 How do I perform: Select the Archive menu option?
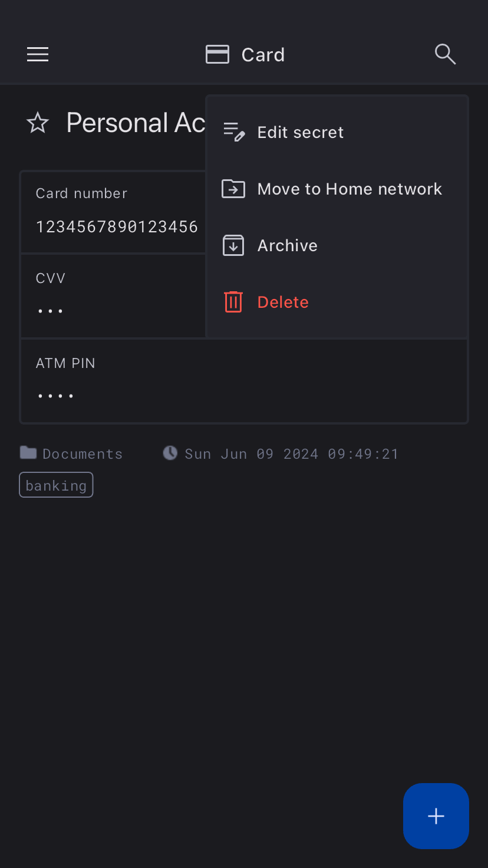[288, 245]
